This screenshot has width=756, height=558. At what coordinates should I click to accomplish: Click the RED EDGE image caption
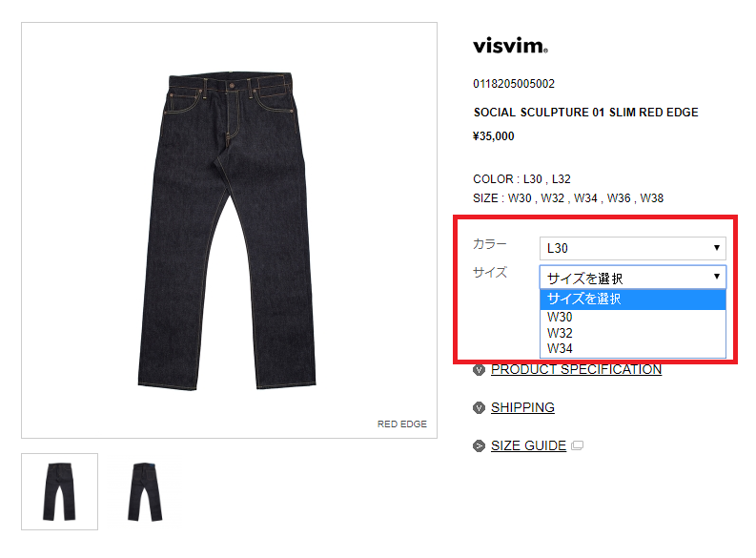(402, 424)
